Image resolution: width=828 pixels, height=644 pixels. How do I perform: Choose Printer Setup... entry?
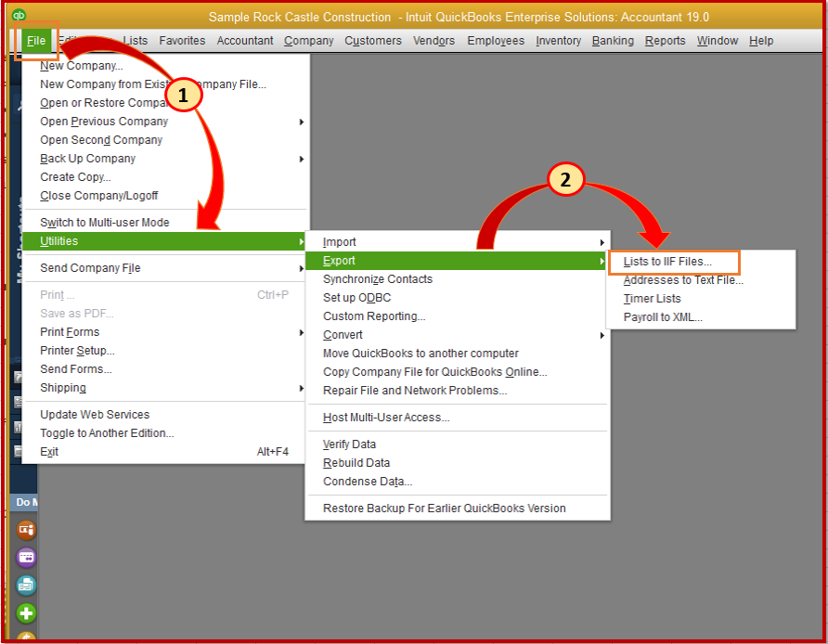click(77, 351)
